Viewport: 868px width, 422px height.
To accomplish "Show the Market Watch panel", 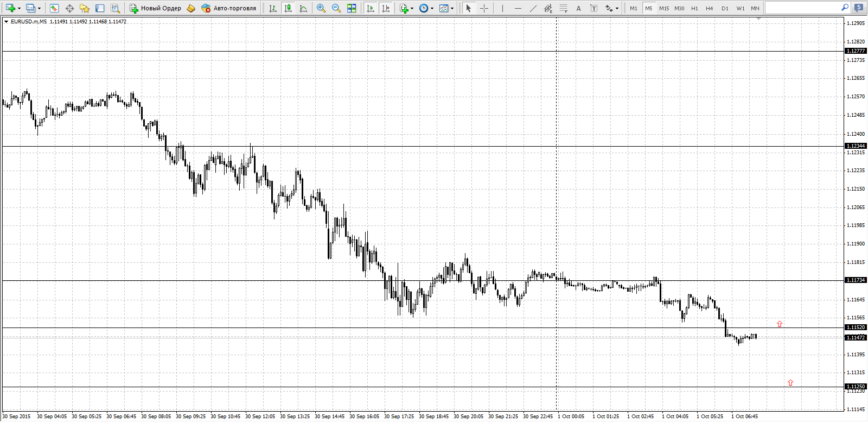I will (x=54, y=8).
